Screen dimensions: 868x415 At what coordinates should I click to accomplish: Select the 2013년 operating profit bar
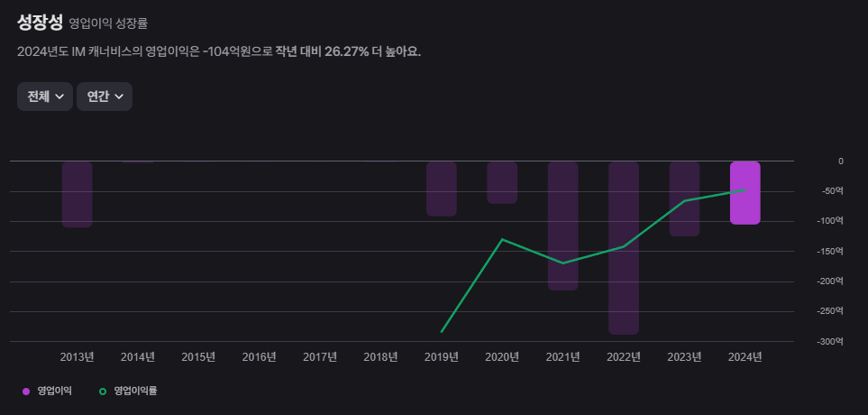[x=77, y=195]
